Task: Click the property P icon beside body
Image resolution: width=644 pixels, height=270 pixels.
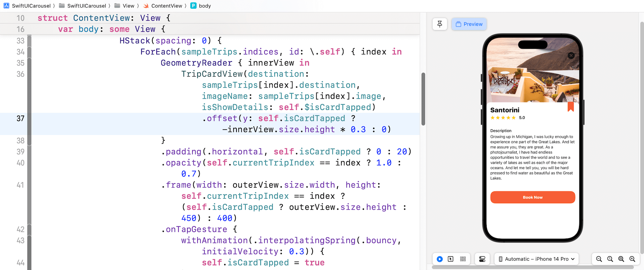Action: point(193,6)
